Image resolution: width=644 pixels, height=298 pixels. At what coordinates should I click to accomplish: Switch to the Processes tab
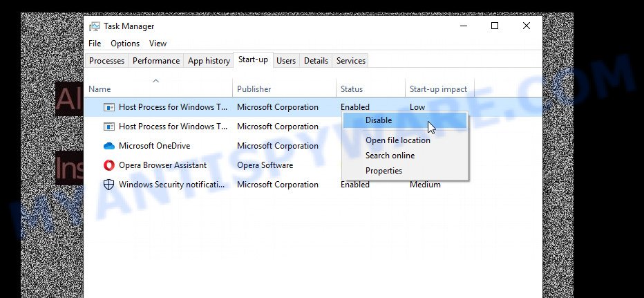(106, 61)
